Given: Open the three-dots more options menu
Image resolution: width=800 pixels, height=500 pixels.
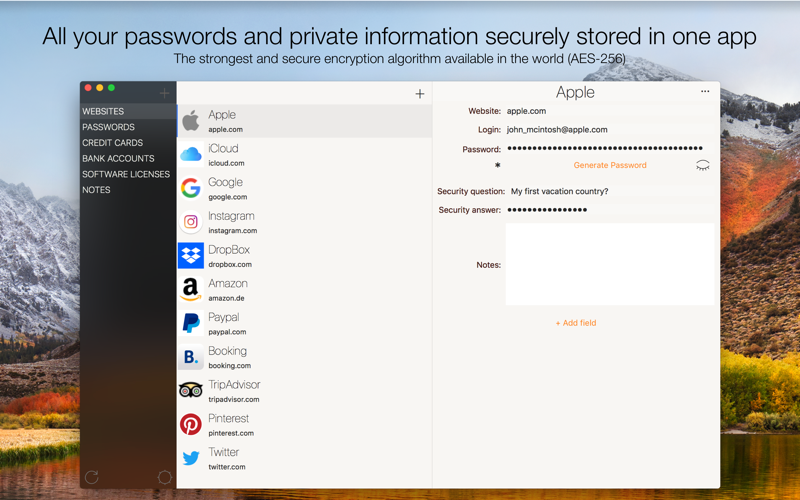Looking at the screenshot, I should point(705,91).
